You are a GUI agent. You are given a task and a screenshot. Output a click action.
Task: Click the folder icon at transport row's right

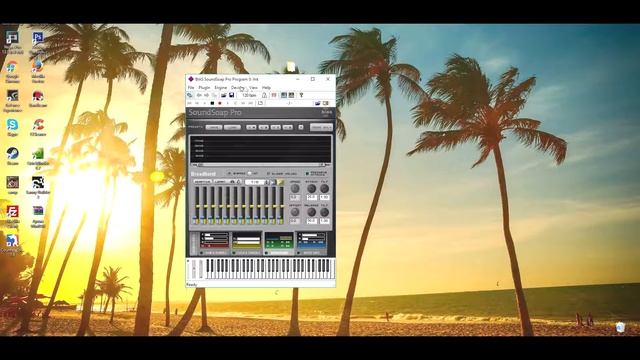click(x=318, y=103)
